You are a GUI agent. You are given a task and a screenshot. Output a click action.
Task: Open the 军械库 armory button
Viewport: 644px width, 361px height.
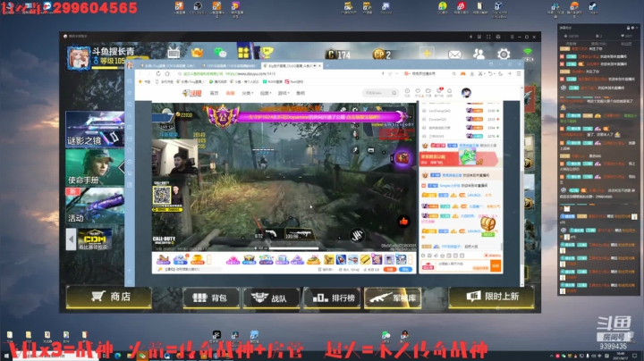click(393, 298)
